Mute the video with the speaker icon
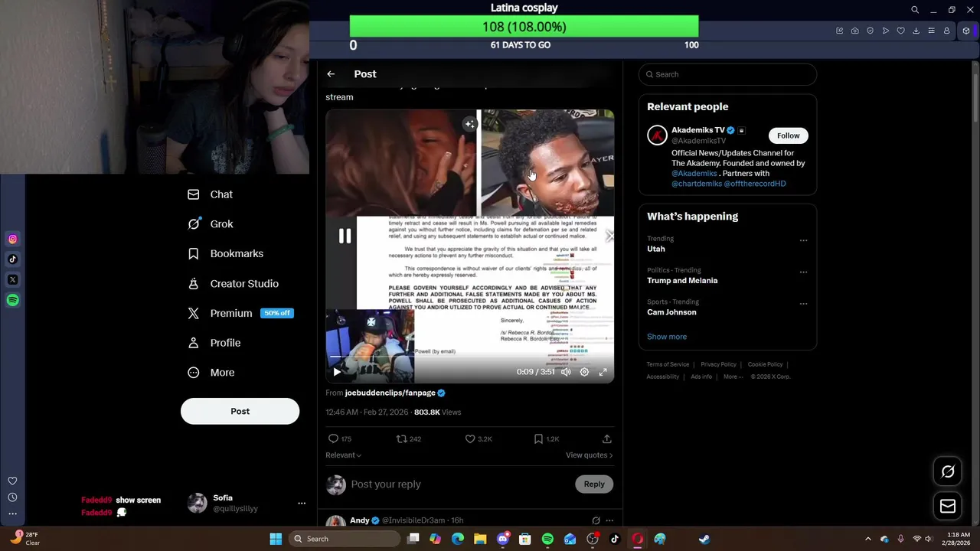Image resolution: width=980 pixels, height=551 pixels. click(566, 372)
